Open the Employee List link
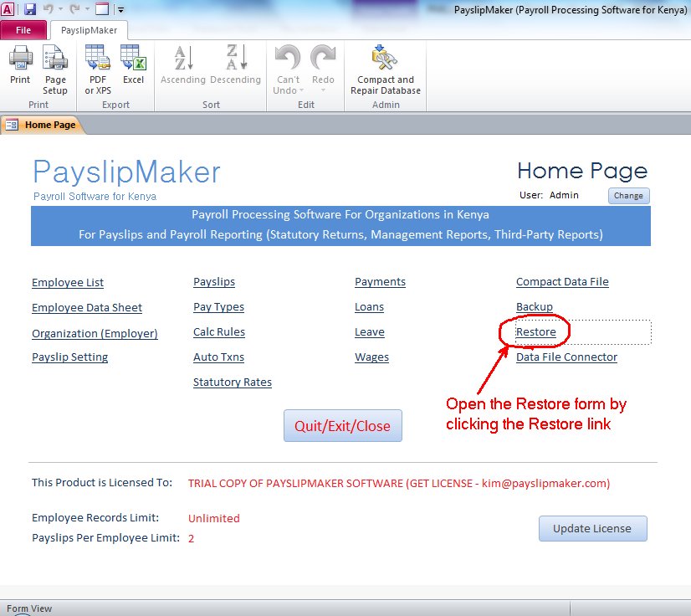Image resolution: width=691 pixels, height=616 pixels. click(68, 283)
